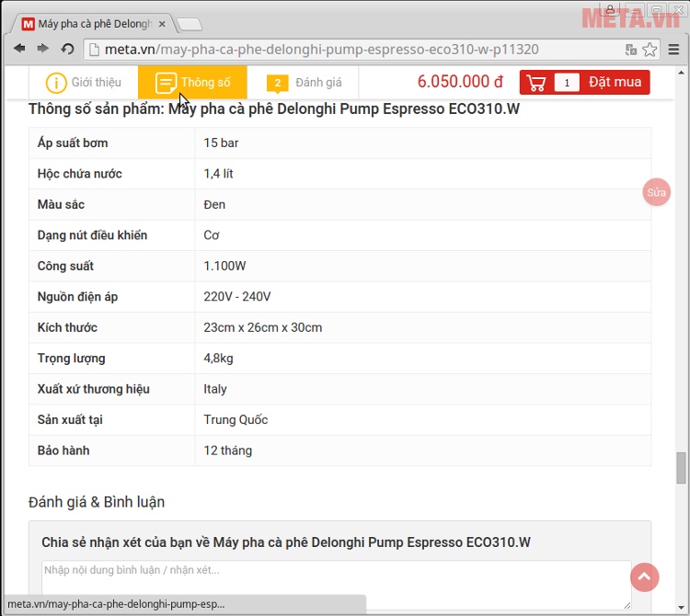690x616 pixels.
Task: Click the Chrome user profile icon
Action: click(610, 9)
